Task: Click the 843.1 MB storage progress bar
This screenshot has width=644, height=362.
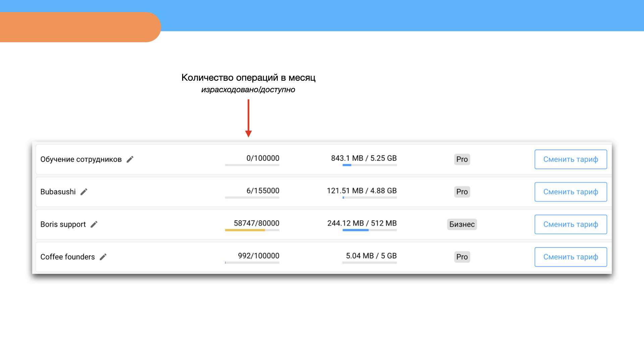Action: click(369, 165)
